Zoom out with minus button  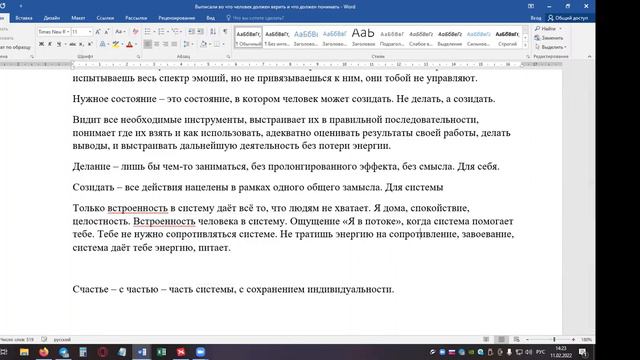(x=527, y=340)
